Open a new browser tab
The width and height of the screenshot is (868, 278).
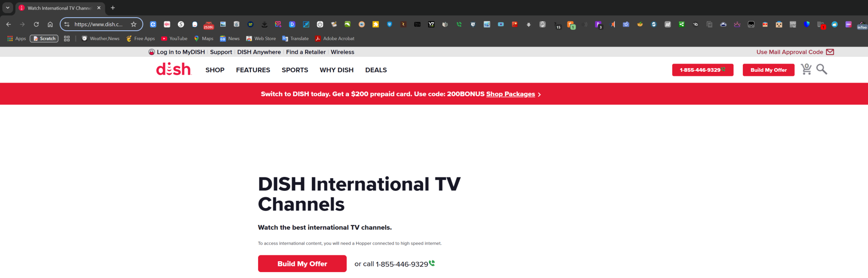[x=113, y=8]
